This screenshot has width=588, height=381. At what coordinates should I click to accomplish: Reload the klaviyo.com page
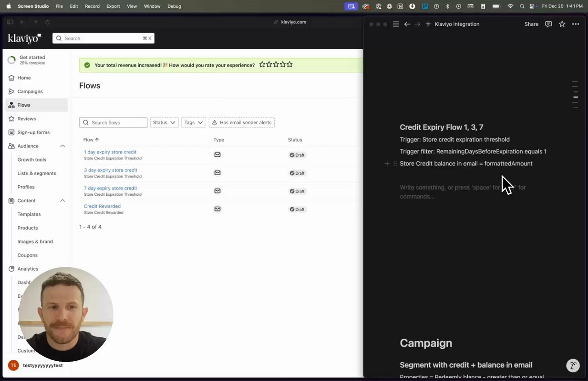pyautogui.click(x=47, y=22)
